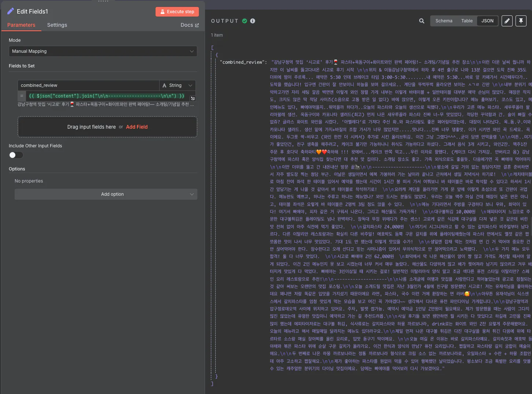Toggle Include Other Input Fields switch

[16, 155]
